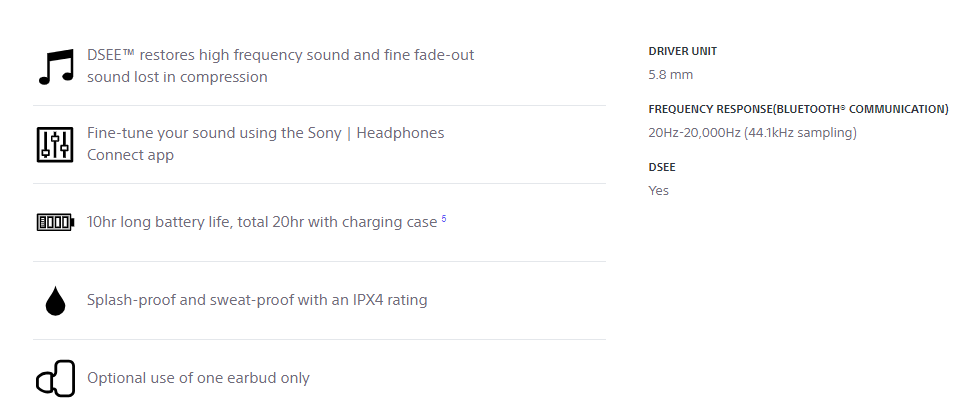This screenshot has height=415, width=967.
Task: Click the 44.1kHz sampling note in parentheses
Action: (x=800, y=132)
